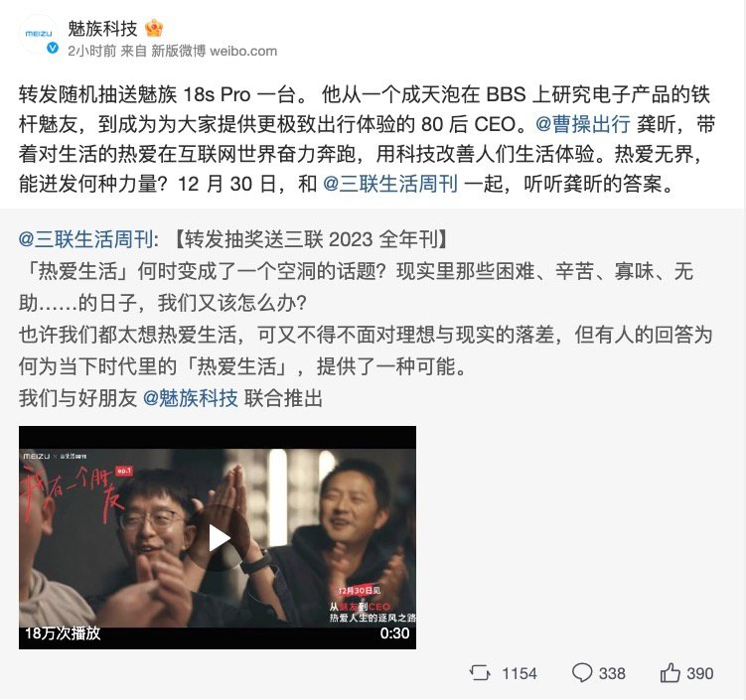Like the post with the thumbs-up icon
The width and height of the screenshot is (746, 700).
(x=671, y=672)
